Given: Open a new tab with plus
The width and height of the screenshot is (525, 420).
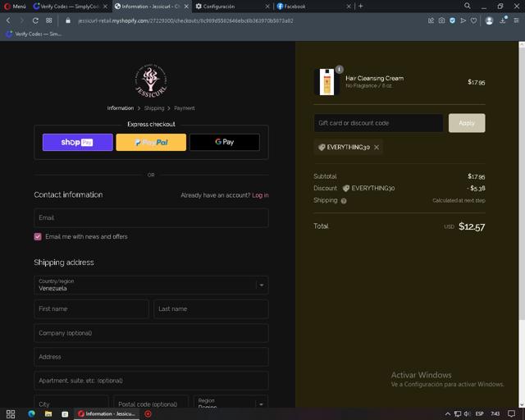Looking at the screenshot, I should tap(361, 6).
